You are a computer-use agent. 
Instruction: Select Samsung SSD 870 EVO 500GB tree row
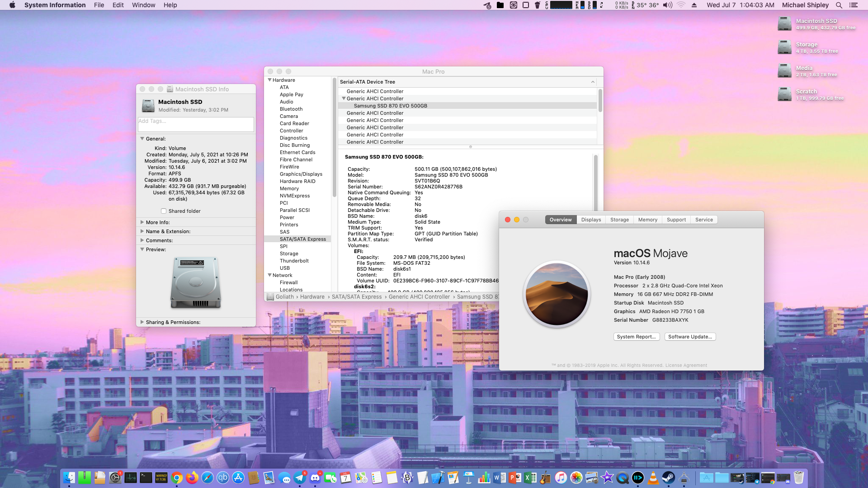pos(467,106)
